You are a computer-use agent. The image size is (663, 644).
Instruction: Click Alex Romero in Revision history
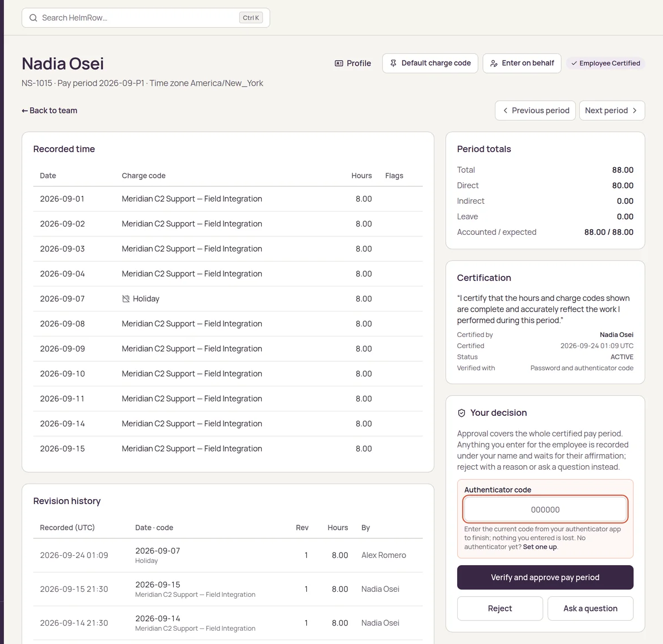click(383, 555)
